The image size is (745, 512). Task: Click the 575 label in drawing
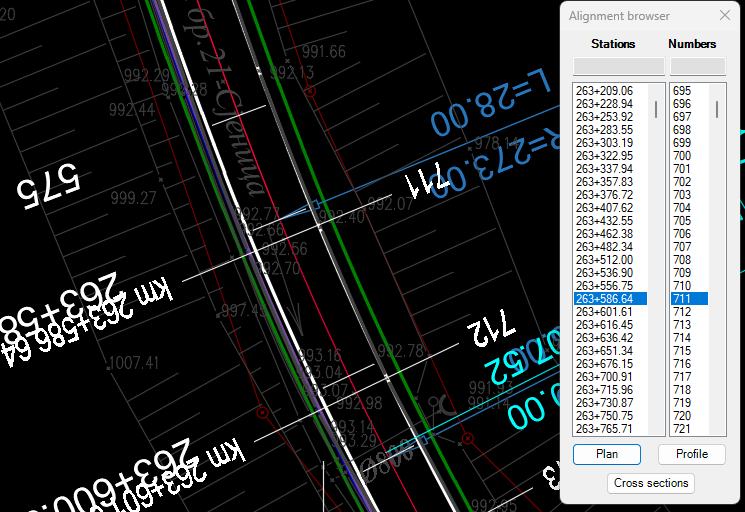pos(46,186)
